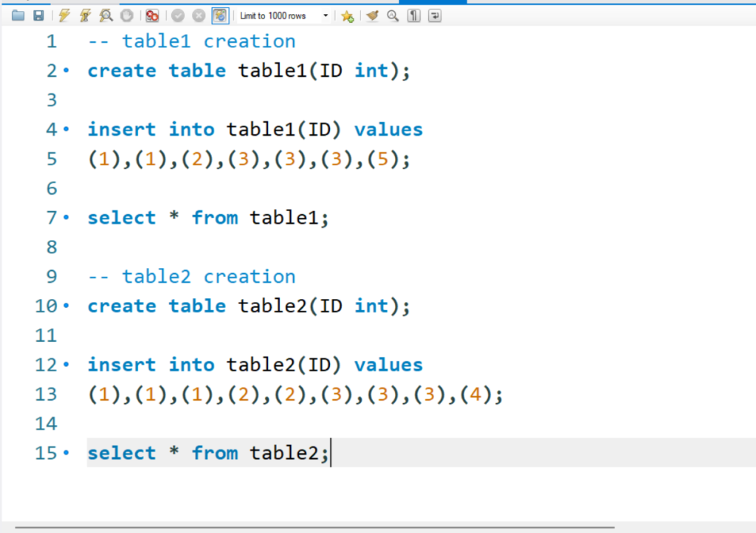Open a SQL script file using folder icon
The image size is (756, 533).
(18, 16)
